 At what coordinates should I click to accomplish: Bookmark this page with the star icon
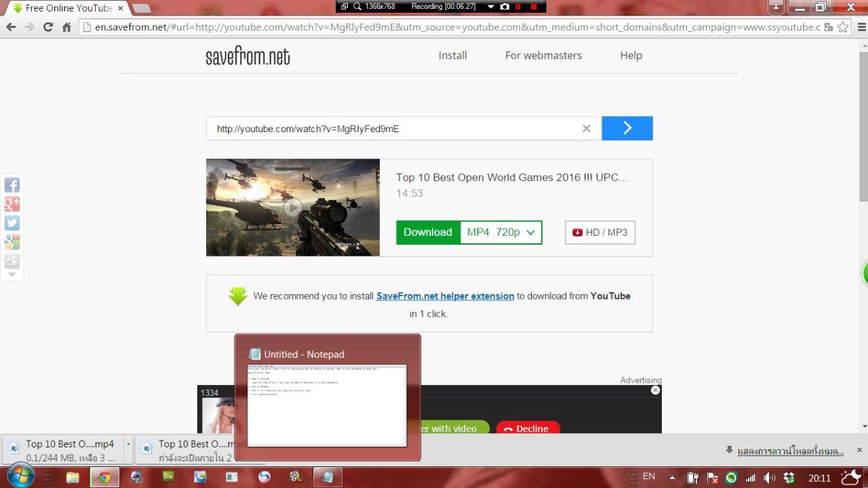point(843,27)
